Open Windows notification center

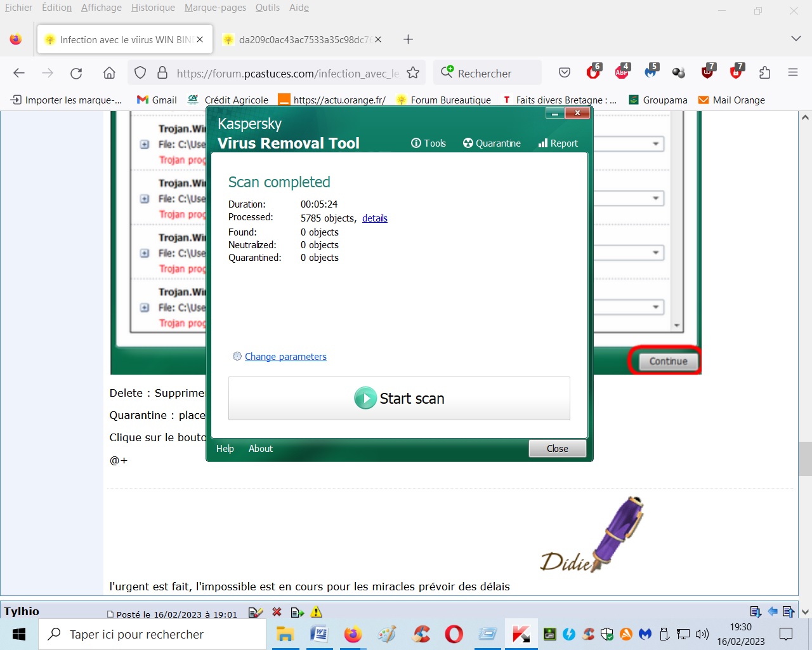tap(786, 634)
